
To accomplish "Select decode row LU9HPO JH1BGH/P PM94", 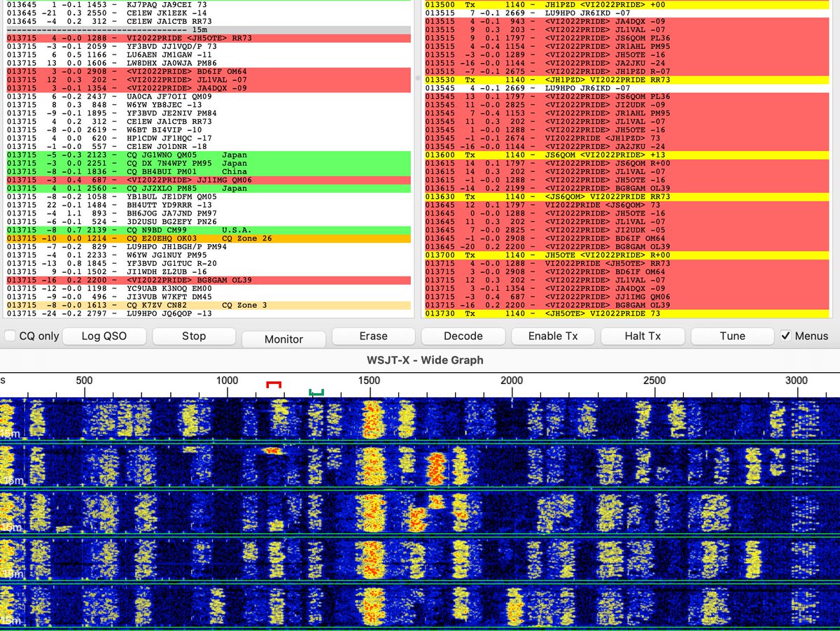I will pyautogui.click(x=207, y=247).
